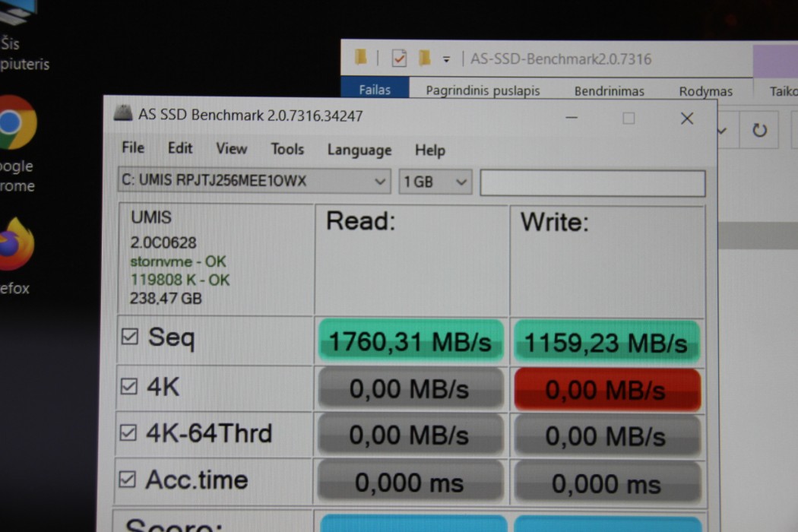Click the 4K-64Thrd read result box
The image size is (798, 532).
coord(410,435)
